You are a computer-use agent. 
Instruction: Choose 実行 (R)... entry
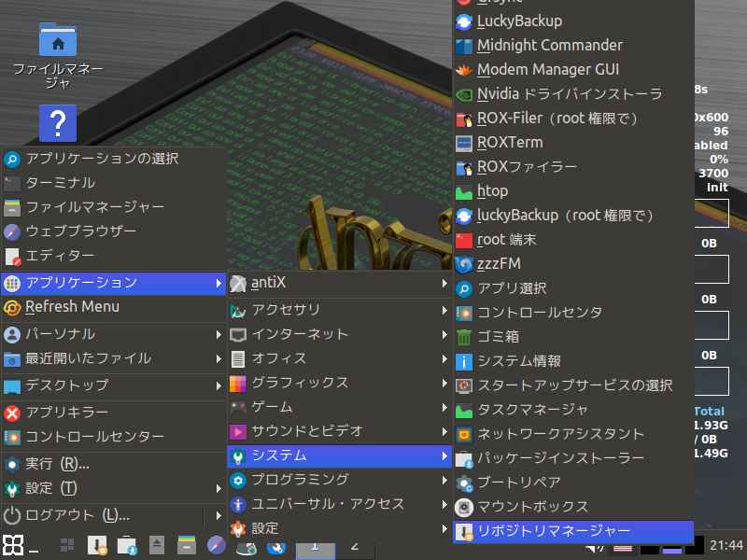pos(113,464)
